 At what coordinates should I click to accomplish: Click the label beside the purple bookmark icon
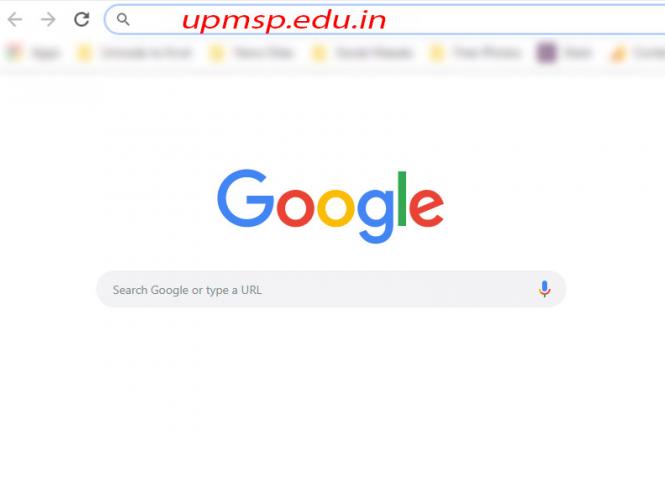pyautogui.click(x=578, y=53)
